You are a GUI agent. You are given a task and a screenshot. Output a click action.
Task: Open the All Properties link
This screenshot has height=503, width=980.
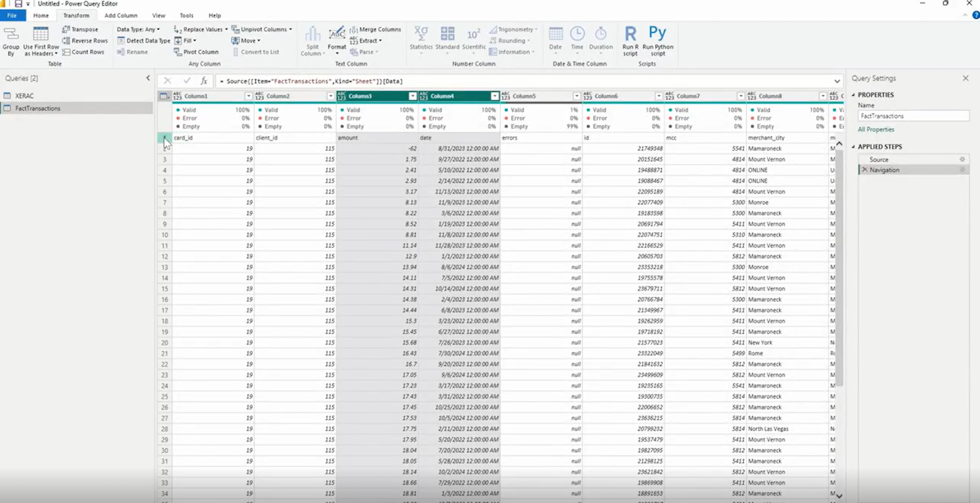pyautogui.click(x=876, y=130)
